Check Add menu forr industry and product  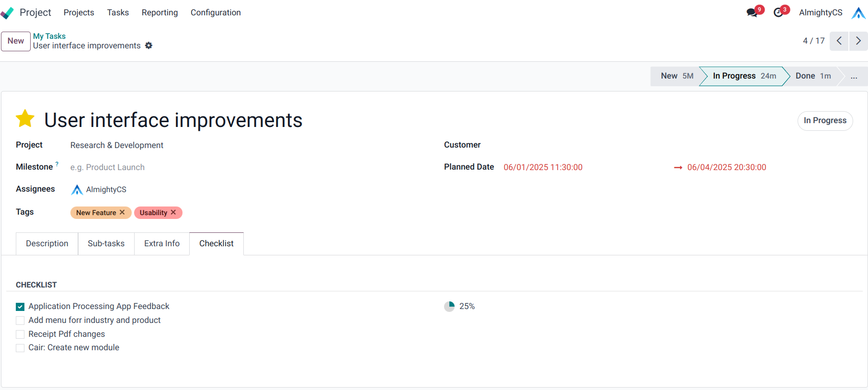click(20, 321)
